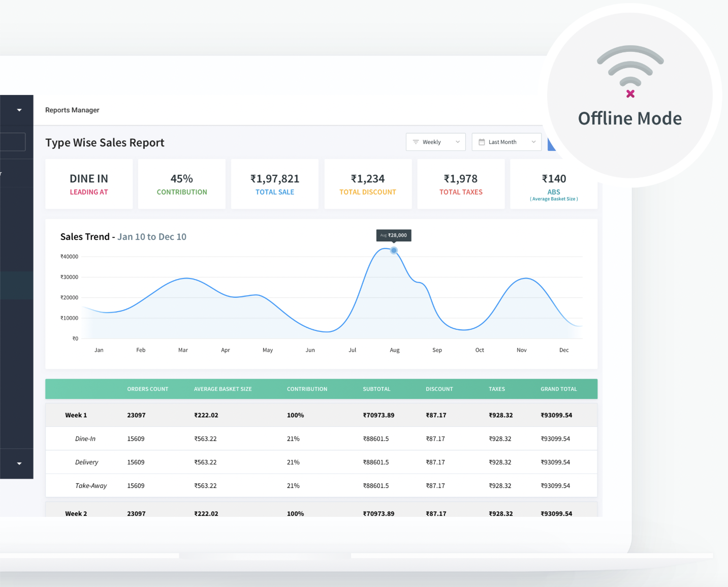Click the Sales Trend chart title link
Image resolution: width=728 pixels, height=587 pixels.
click(x=123, y=236)
